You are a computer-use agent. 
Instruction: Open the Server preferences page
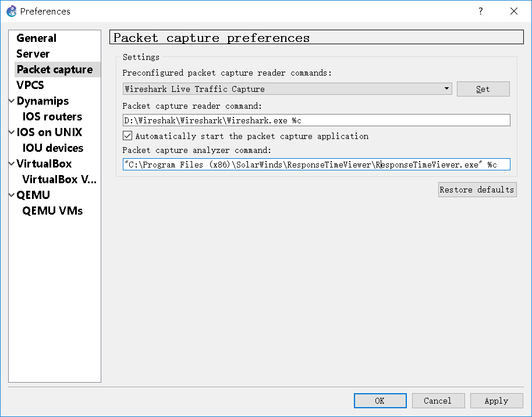click(32, 54)
